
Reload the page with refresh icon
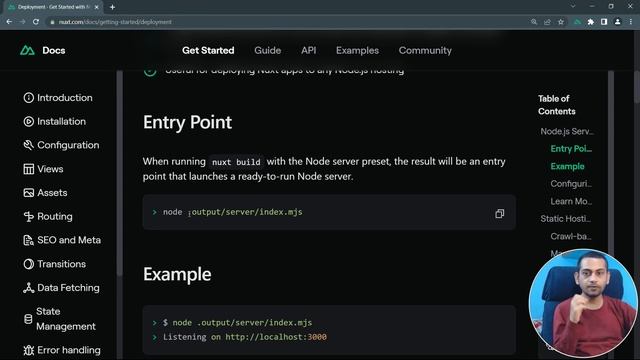click(x=36, y=22)
